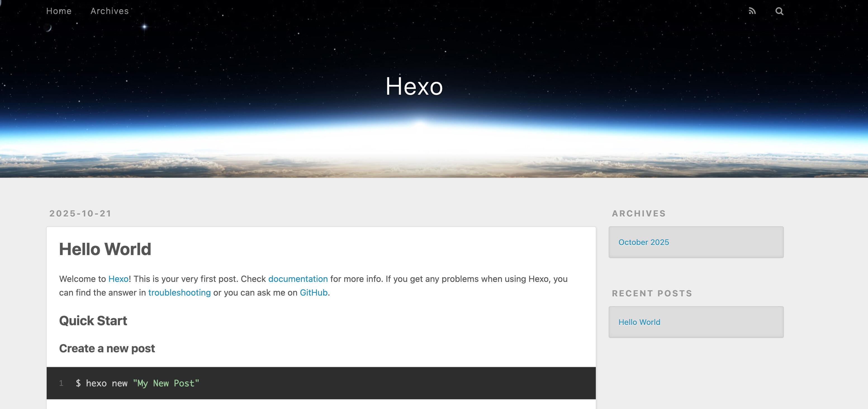The width and height of the screenshot is (868, 409).
Task: Click the RECENT POSTS sidebar widget title
Action: pos(652,293)
